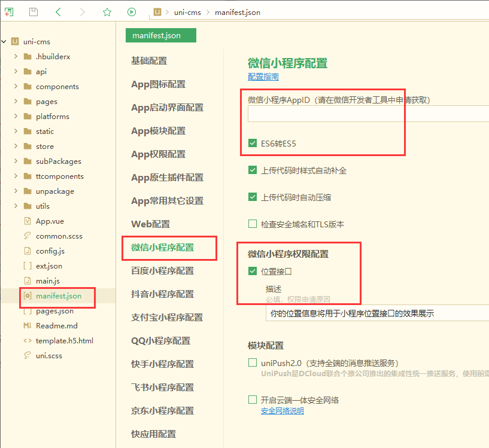Navigate forward with the right arrow
Screen dimensions: 489x448
click(x=82, y=12)
